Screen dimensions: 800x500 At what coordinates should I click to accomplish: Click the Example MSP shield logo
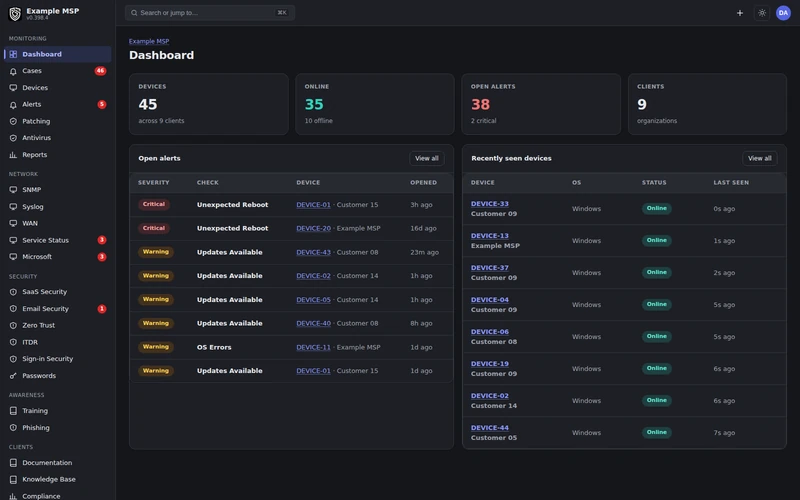point(15,14)
